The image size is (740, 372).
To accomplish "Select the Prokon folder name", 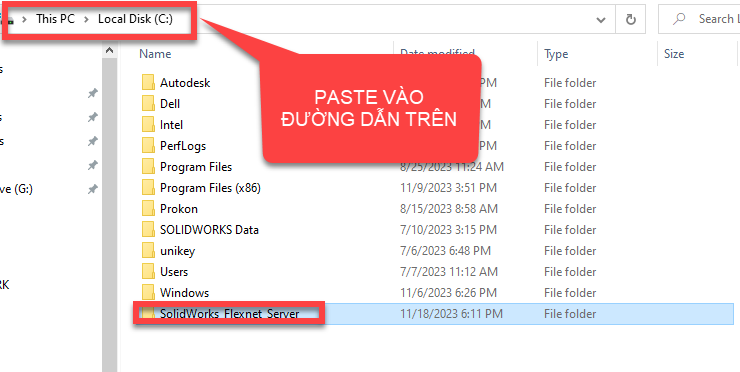I will tap(179, 209).
